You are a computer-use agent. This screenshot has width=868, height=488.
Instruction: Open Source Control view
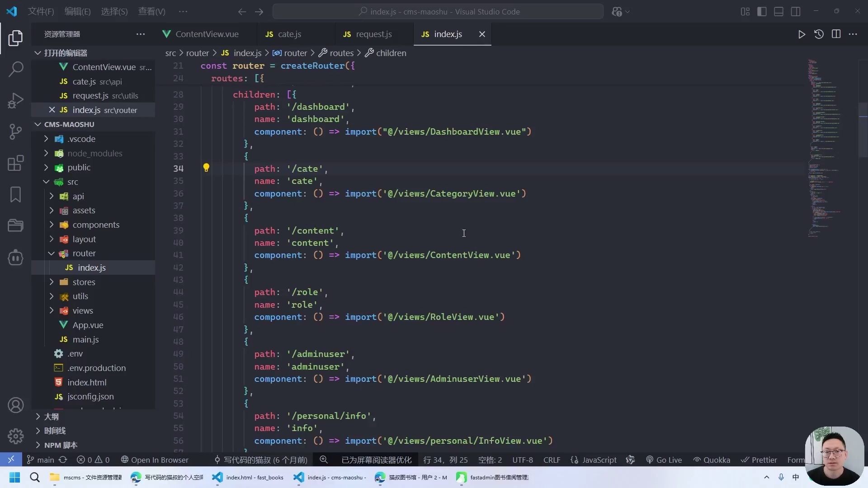coord(16,131)
